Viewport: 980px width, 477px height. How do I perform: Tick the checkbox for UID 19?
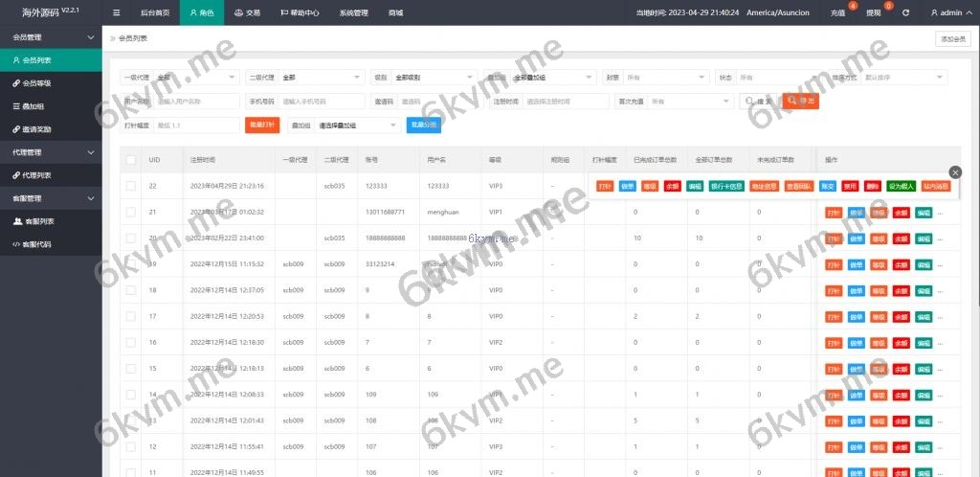(x=131, y=263)
